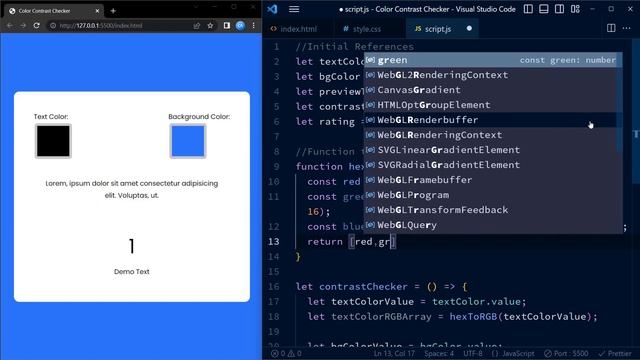Place cursor in line 13 return statement
The image size is (640, 360).
tap(351, 242)
